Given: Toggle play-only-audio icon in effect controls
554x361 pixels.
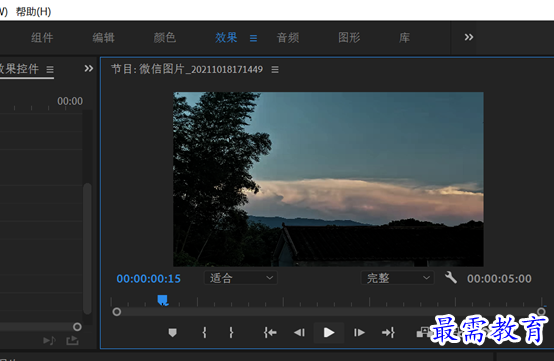Looking at the screenshot, I should pos(49,341).
